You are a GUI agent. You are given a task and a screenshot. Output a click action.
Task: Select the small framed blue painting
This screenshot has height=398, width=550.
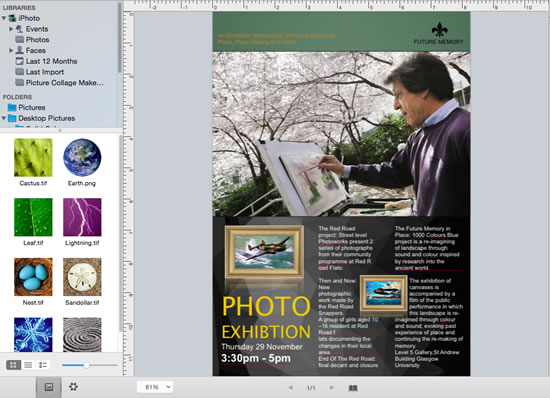tap(383, 293)
